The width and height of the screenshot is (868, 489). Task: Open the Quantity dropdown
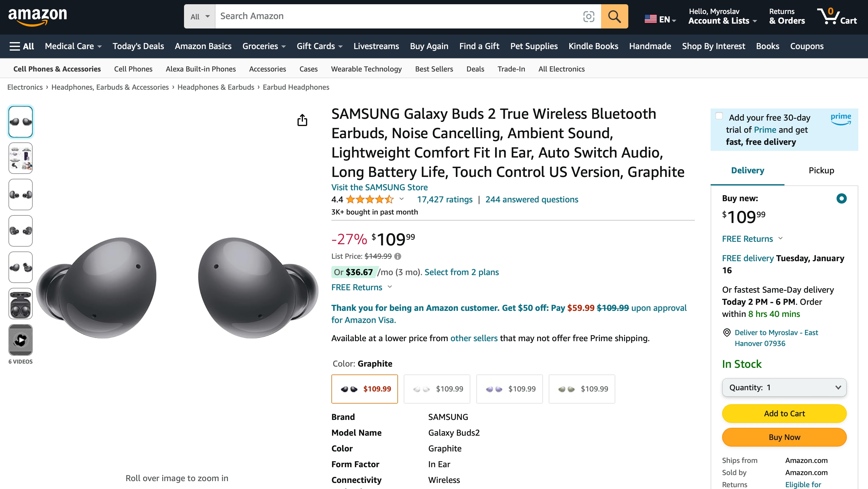pyautogui.click(x=784, y=388)
